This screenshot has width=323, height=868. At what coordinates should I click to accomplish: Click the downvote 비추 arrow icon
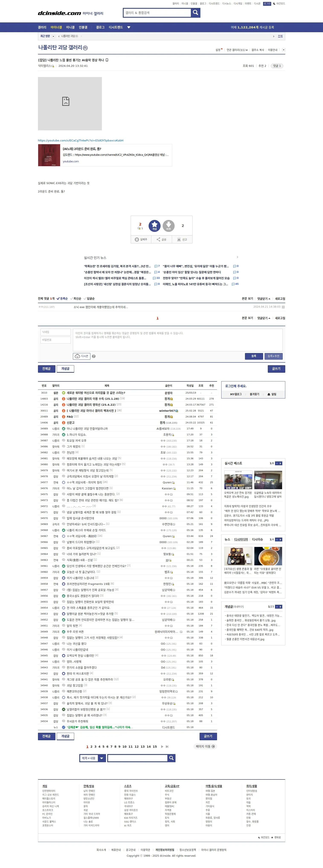point(168,225)
